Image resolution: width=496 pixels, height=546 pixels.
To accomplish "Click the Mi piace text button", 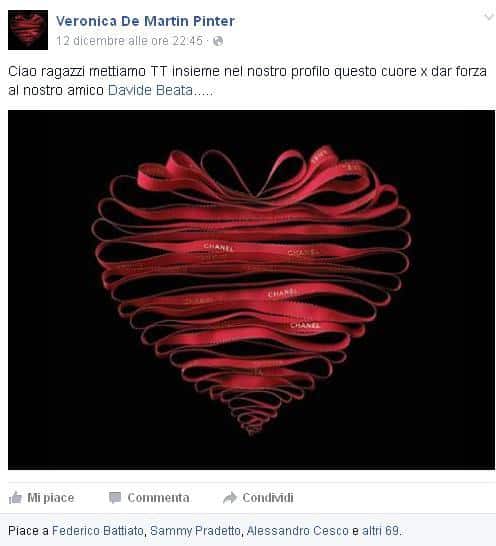I will 51,498.
